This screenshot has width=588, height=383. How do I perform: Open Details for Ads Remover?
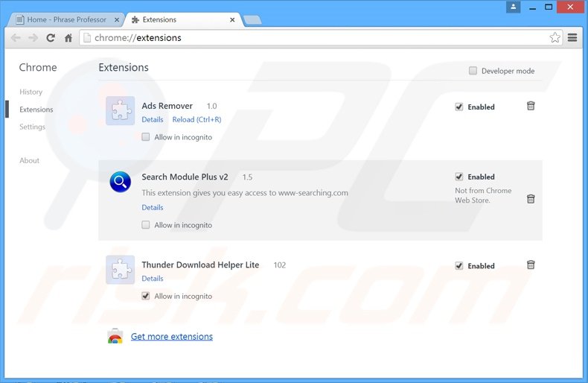[153, 119]
